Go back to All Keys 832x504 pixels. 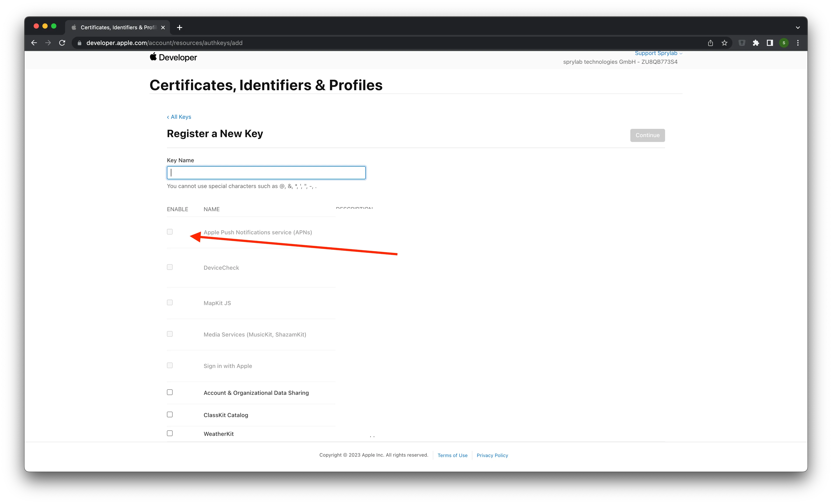tap(179, 117)
